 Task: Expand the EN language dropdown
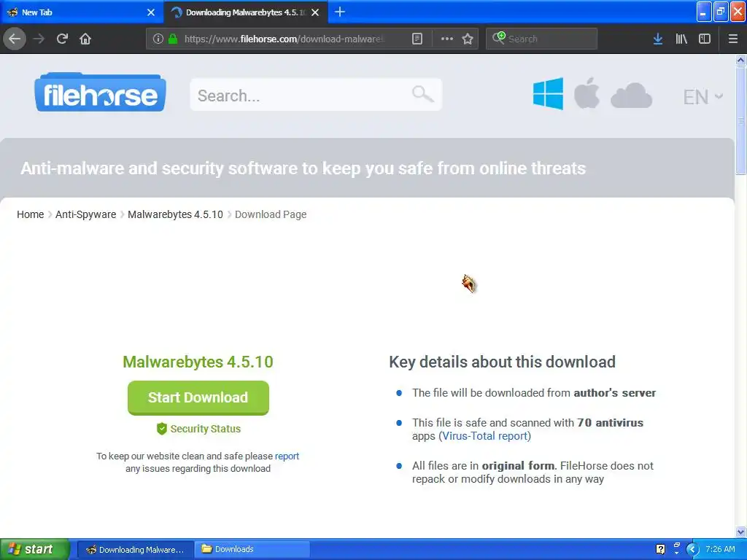[703, 97]
